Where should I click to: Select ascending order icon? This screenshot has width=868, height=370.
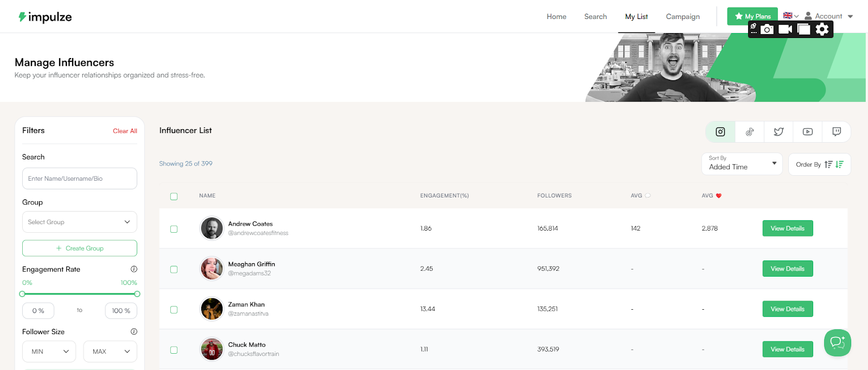pyautogui.click(x=828, y=164)
